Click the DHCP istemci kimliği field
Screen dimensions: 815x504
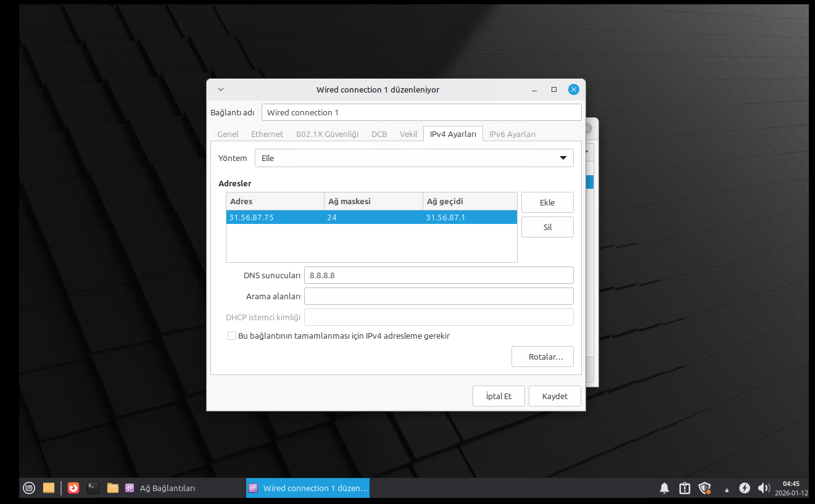(439, 317)
